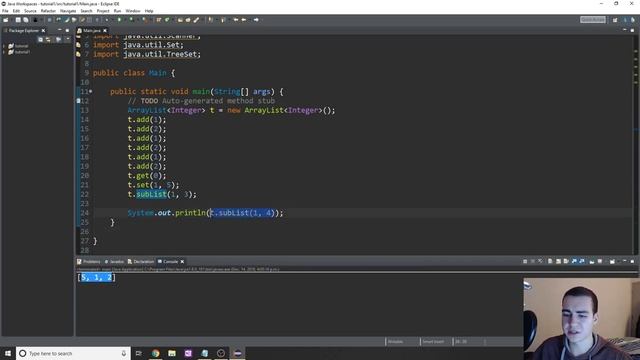Viewport: 640px width, 360px height.
Task: Minimize the Console panel
Action: click(x=624, y=261)
